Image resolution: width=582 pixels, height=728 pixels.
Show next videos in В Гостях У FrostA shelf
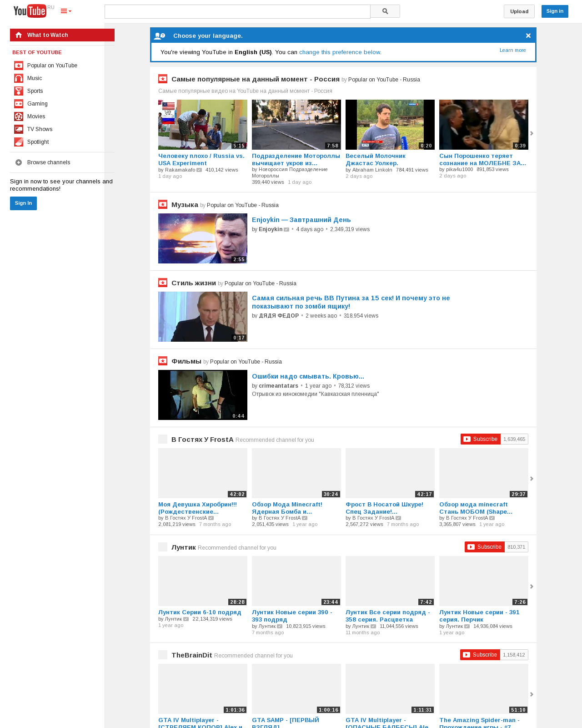click(532, 479)
